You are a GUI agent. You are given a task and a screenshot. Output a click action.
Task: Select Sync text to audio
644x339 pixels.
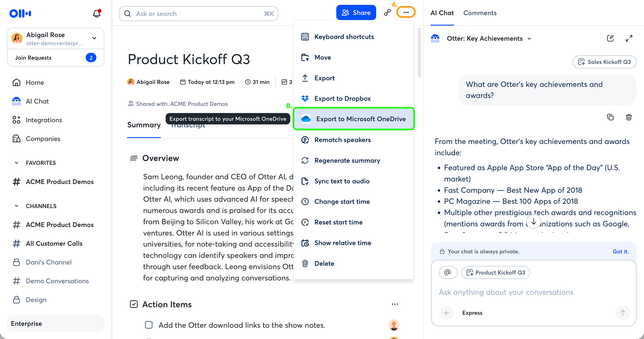354,181
